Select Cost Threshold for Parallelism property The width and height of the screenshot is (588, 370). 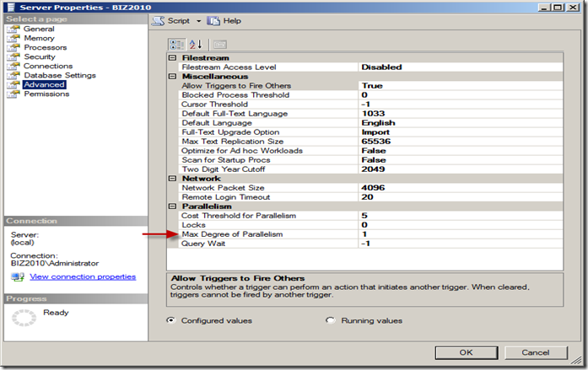coord(239,216)
